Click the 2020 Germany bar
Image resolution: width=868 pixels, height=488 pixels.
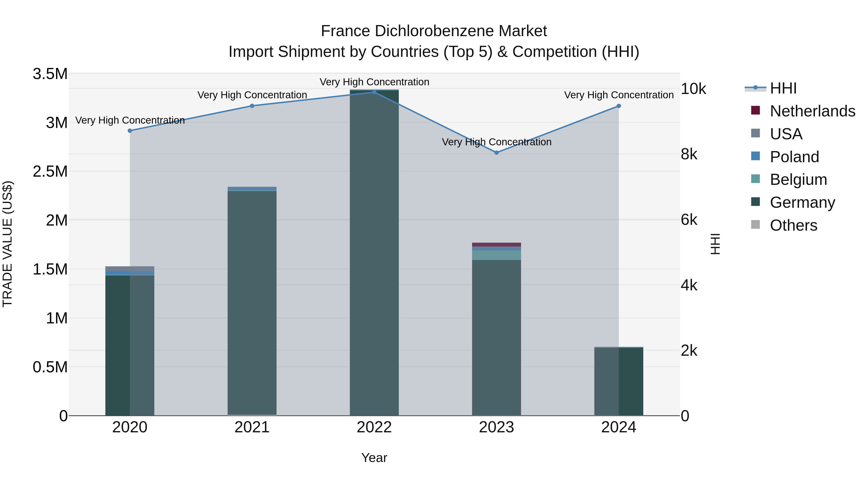coord(130,346)
